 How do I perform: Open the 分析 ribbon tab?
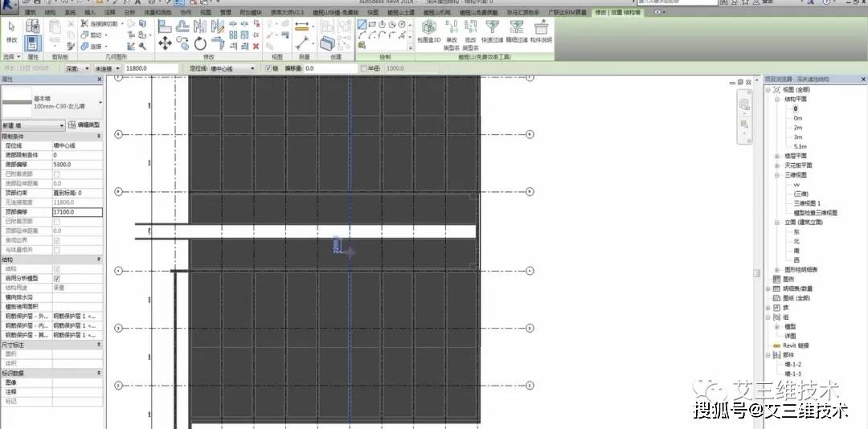point(129,12)
